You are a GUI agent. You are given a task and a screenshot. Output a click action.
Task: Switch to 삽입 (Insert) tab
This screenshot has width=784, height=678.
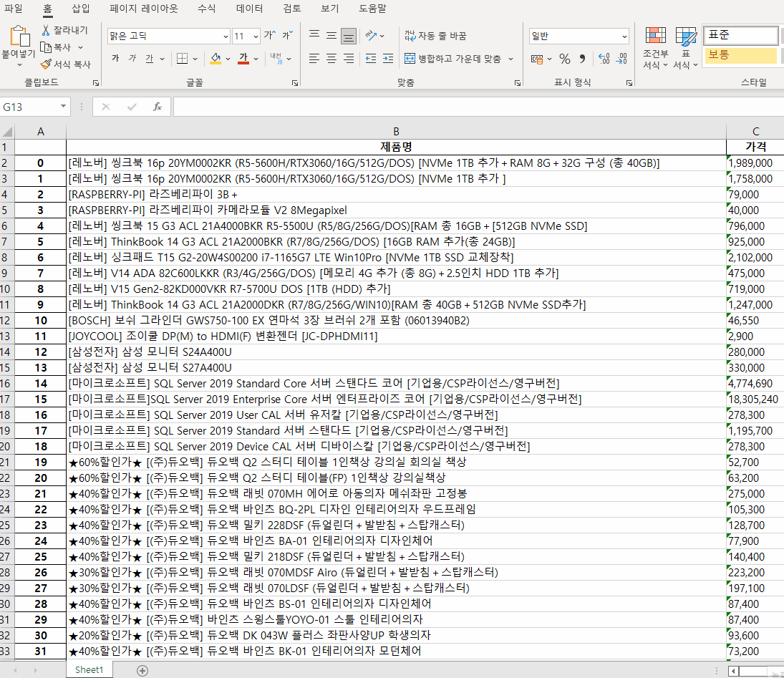coord(80,9)
